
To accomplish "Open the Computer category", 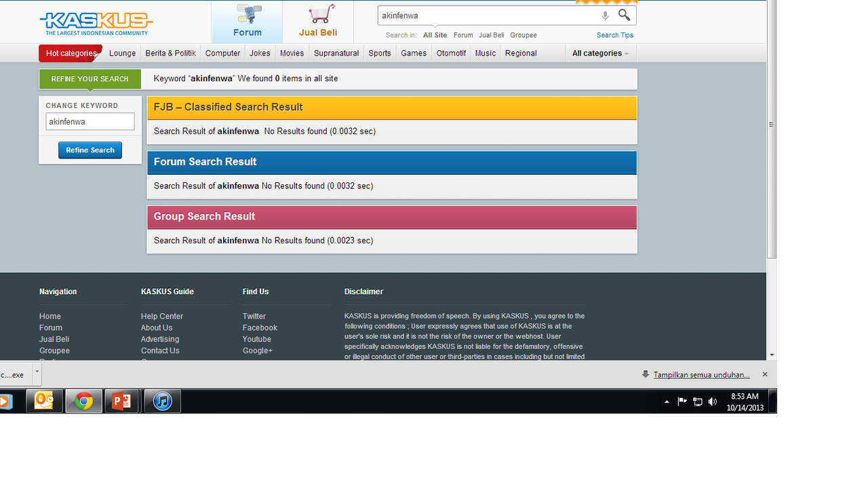I will (222, 54).
